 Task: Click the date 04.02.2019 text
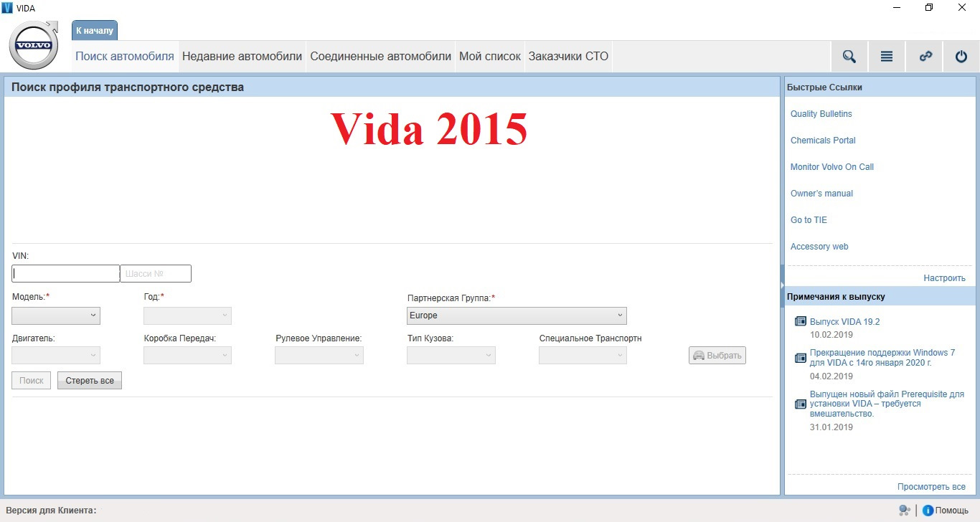[831, 376]
